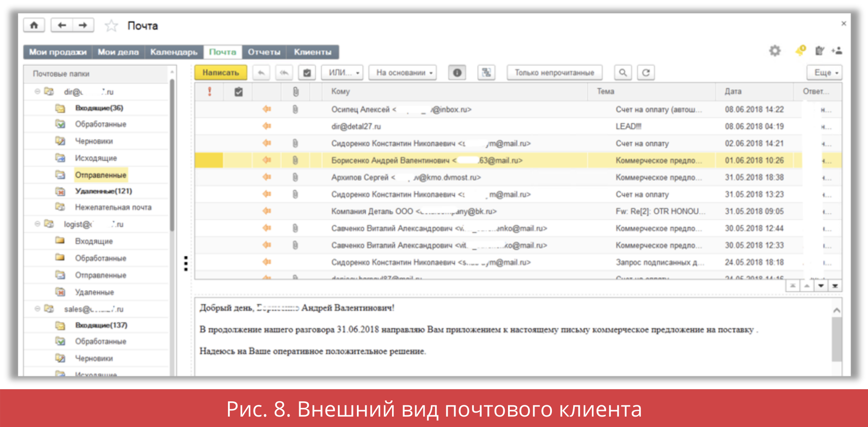Collapse the dir@ mail account tree
Screen dimensions: 868x427
pos(37,92)
